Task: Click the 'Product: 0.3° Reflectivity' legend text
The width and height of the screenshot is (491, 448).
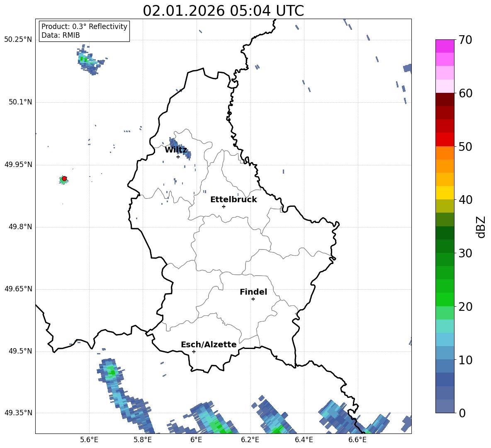Action: [x=84, y=27]
